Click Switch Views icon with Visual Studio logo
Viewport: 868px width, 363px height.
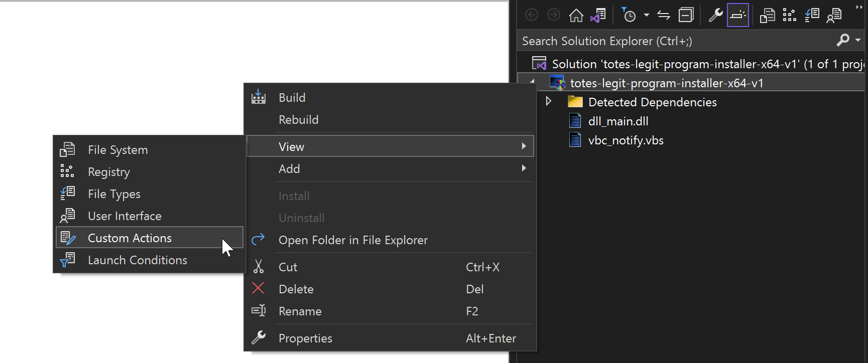(x=598, y=16)
